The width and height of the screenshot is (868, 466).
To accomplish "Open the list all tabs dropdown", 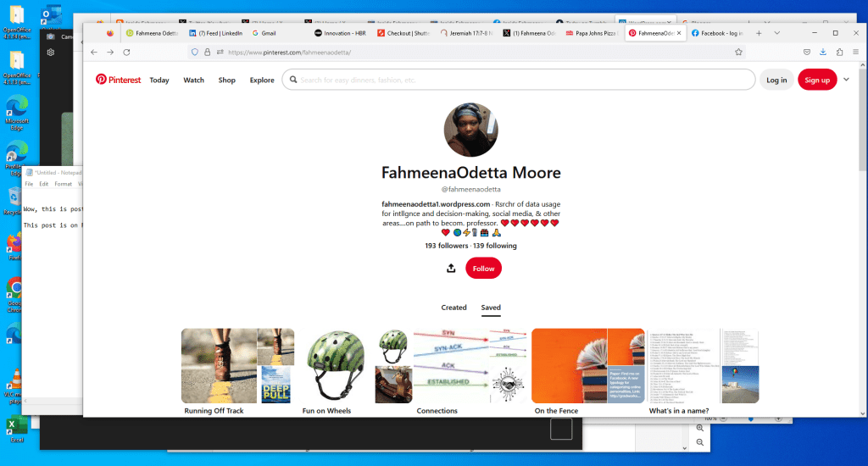I will point(777,33).
